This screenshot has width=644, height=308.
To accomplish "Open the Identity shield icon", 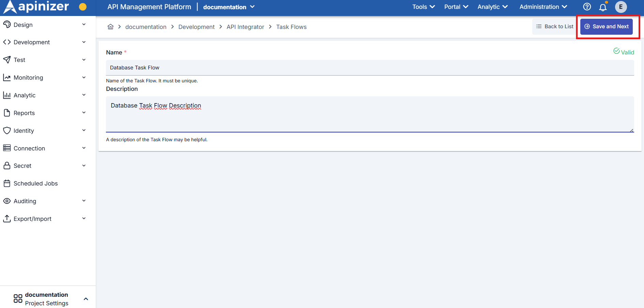I will pyautogui.click(x=7, y=130).
